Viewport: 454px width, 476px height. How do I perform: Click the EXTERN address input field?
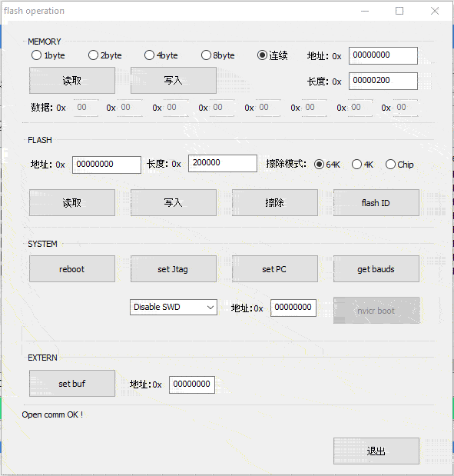[x=192, y=384]
